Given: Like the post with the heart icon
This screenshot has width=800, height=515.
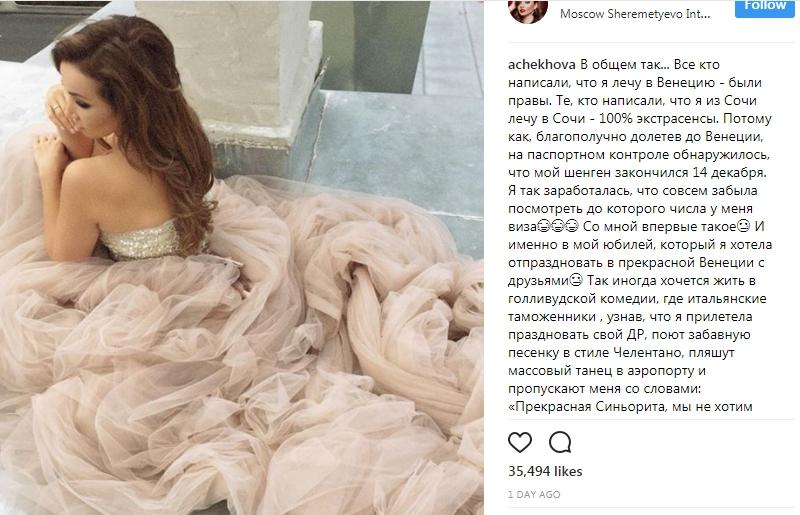Looking at the screenshot, I should coord(520,442).
